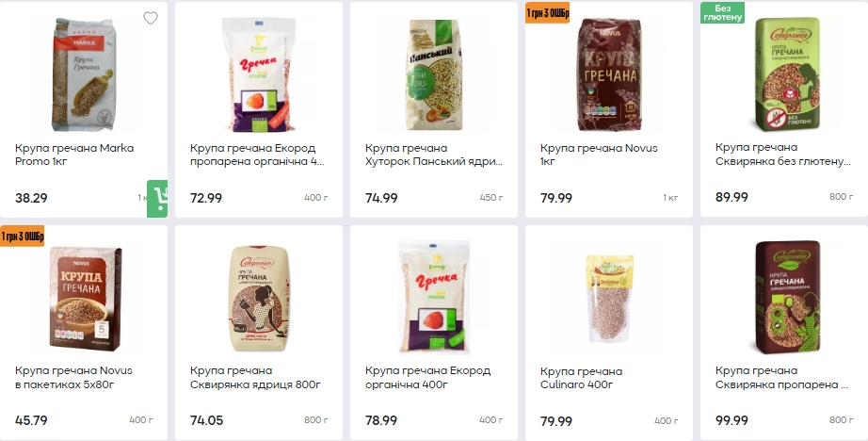Add Marka Promo buckwheat to cart

[x=157, y=198]
